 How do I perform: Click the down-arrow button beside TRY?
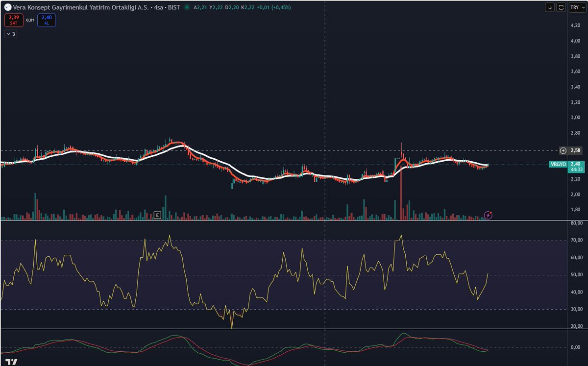[550, 7]
